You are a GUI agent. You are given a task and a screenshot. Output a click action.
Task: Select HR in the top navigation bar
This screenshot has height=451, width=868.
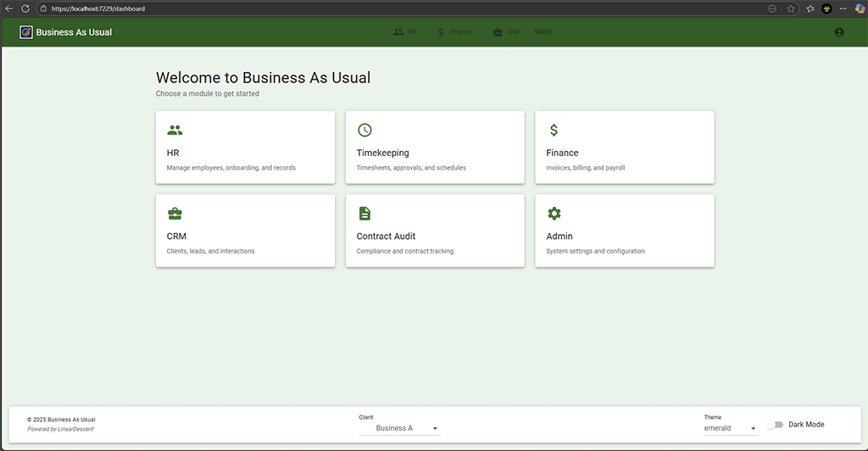[x=405, y=32]
